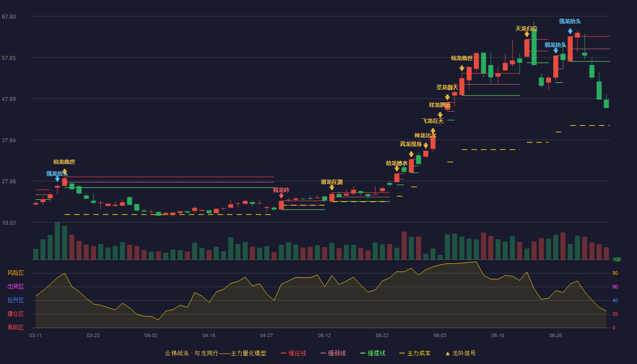
Task: Click the 05-12 date label
Action: coord(324,335)
